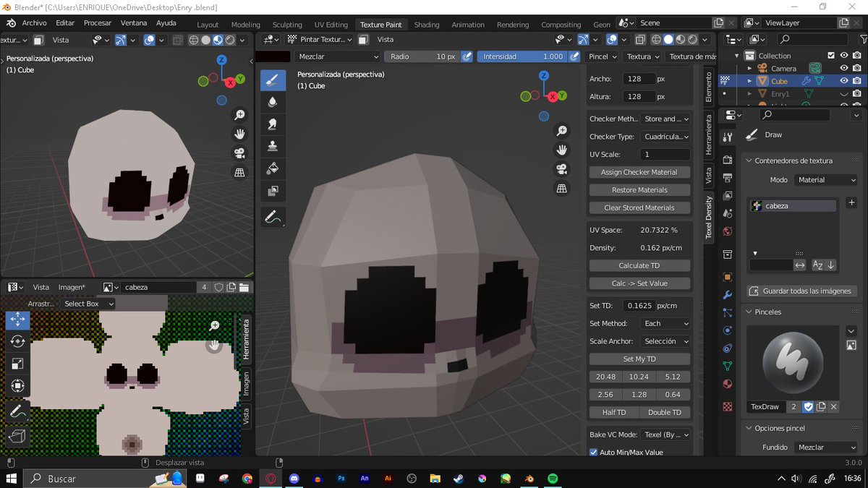Select the Smear tool
Viewport: 868px width, 488px height.
coord(273,124)
